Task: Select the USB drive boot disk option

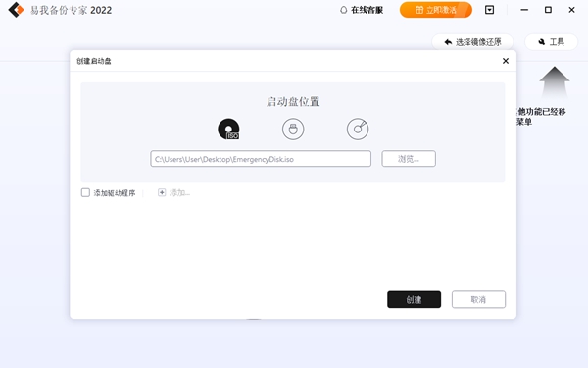Action: point(293,130)
